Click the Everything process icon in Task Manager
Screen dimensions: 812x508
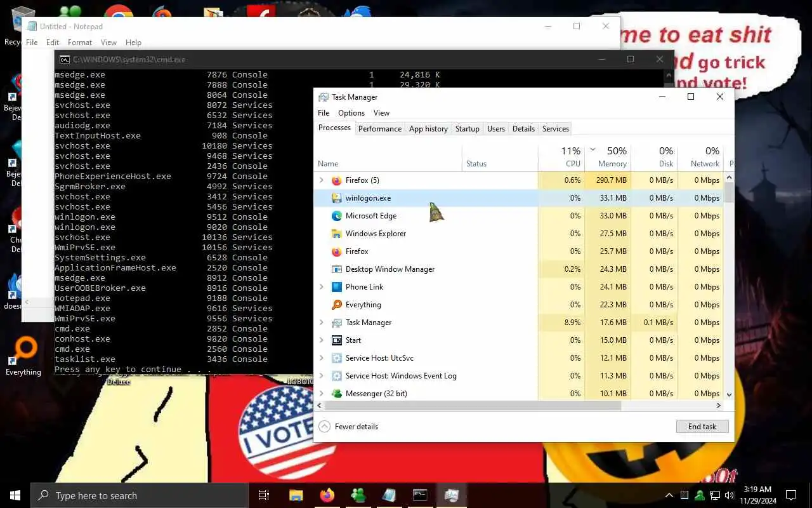point(337,305)
